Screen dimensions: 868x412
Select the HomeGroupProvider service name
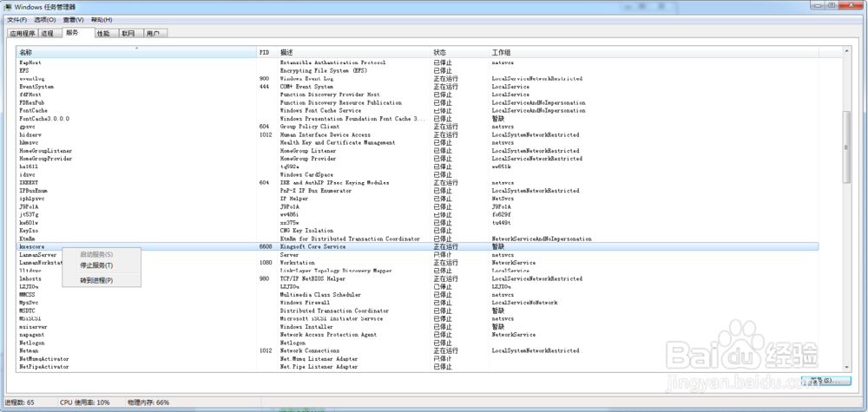(45, 159)
